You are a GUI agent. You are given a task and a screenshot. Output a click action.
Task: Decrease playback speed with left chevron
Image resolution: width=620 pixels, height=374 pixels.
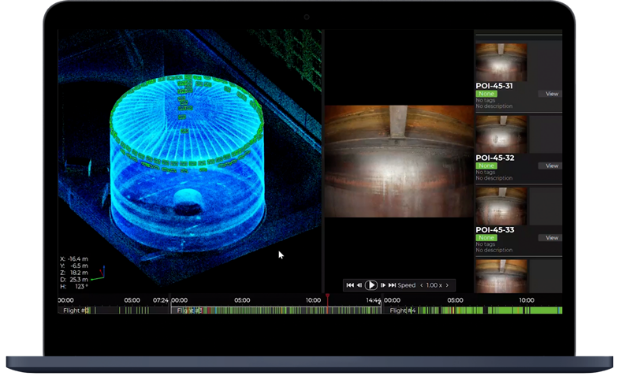[x=422, y=285]
